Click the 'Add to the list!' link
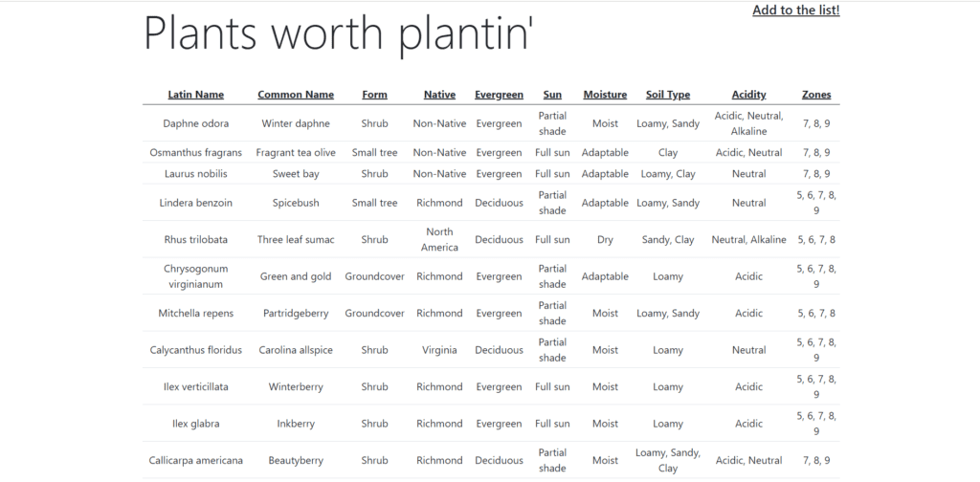This screenshot has width=980, height=482. point(795,11)
